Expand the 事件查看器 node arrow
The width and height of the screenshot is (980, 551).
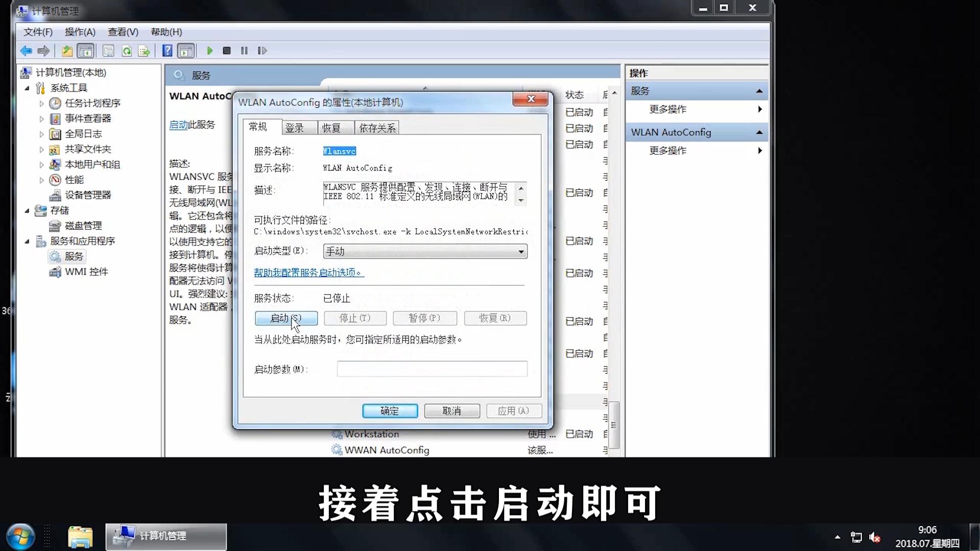(41, 118)
